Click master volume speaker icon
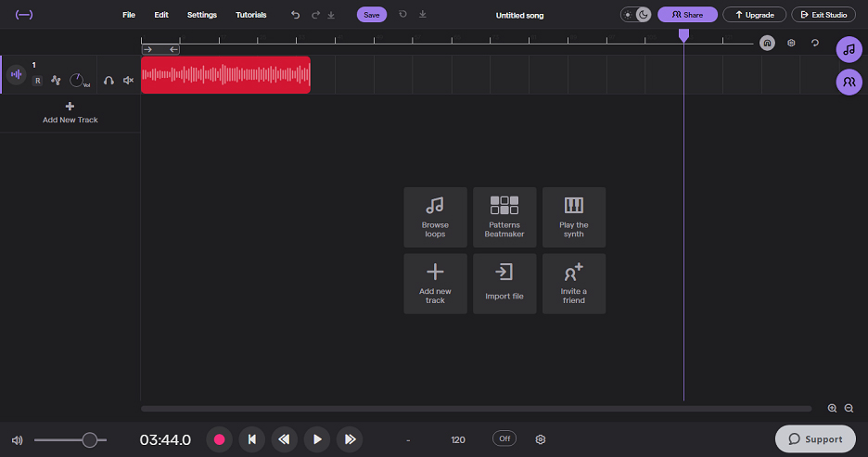Screen dimensions: 868x457 [x=18, y=440]
